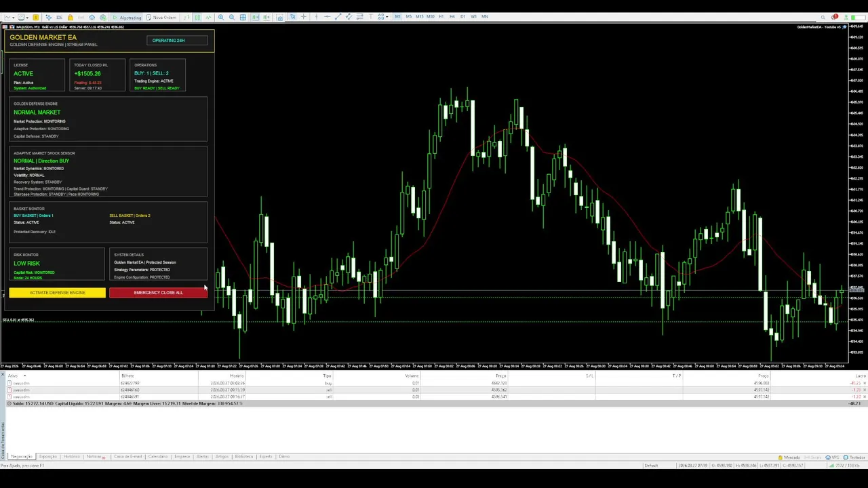Select the line chart type icon
The image size is (868, 488).
(x=208, y=17)
